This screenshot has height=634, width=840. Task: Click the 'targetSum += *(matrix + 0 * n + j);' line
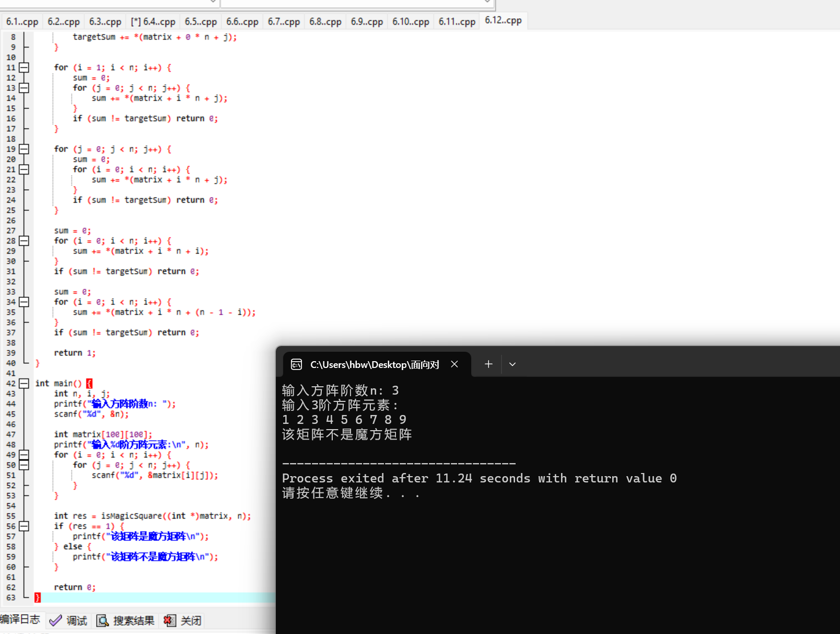155,37
